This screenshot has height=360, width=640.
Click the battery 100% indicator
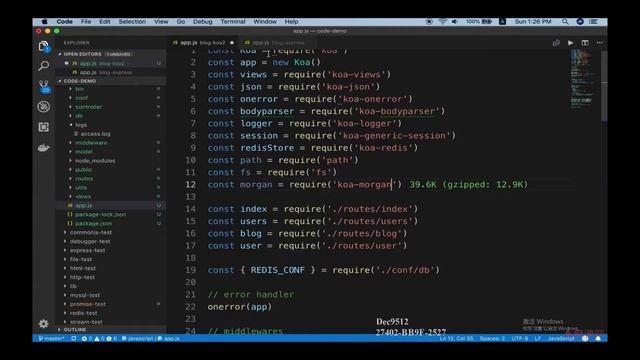pyautogui.click(x=479, y=22)
